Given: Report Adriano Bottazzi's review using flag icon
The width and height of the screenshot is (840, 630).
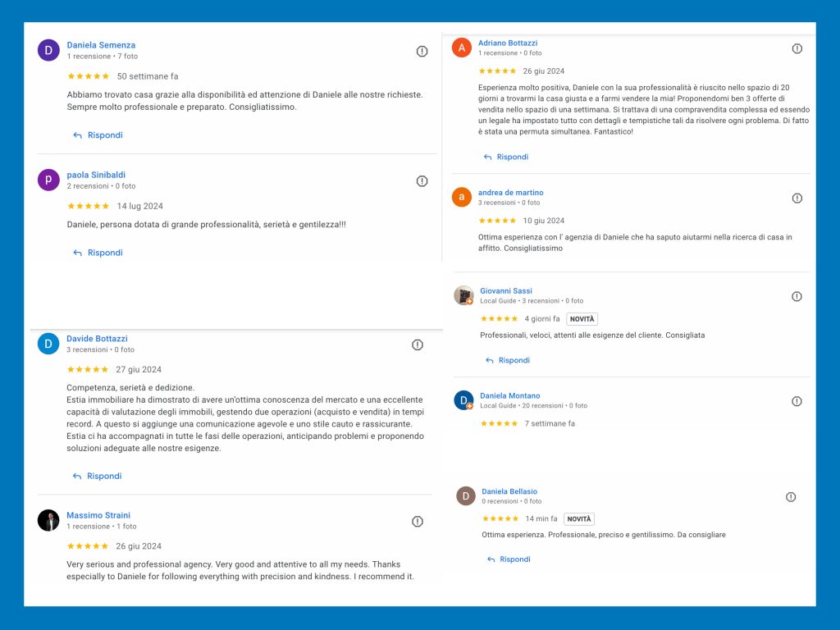Looking at the screenshot, I should click(x=797, y=48).
